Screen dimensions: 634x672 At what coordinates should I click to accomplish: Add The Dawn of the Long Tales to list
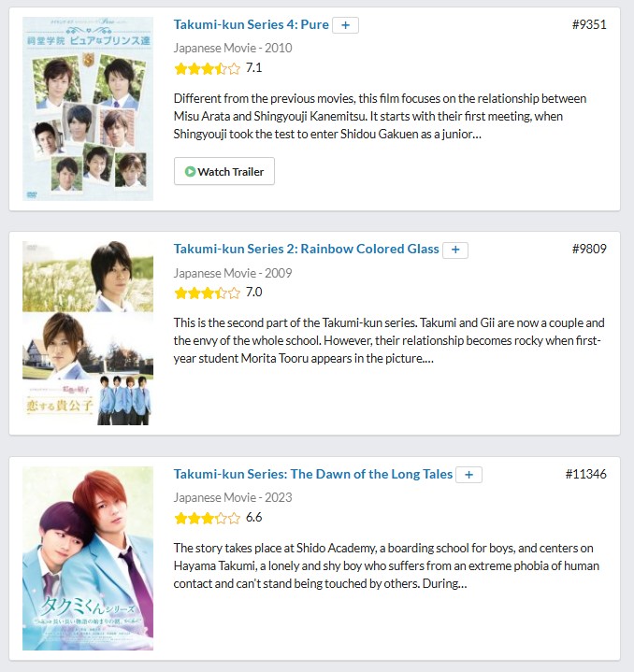469,475
